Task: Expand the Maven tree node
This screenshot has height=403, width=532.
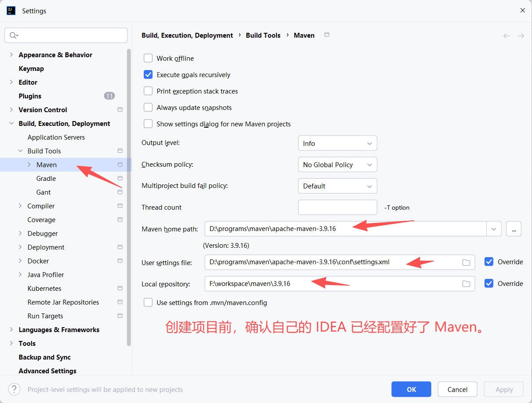Action: tap(29, 164)
